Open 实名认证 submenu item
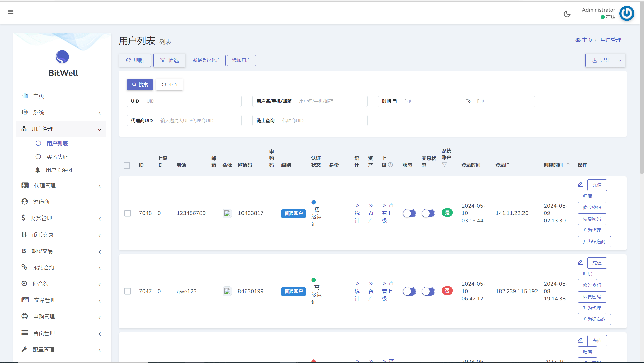644x363 pixels. pos(57,157)
